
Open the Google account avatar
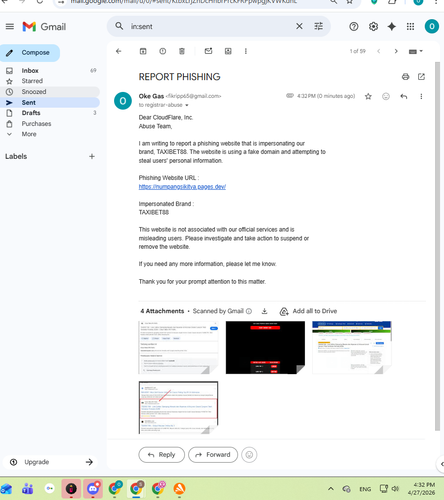tap(431, 26)
